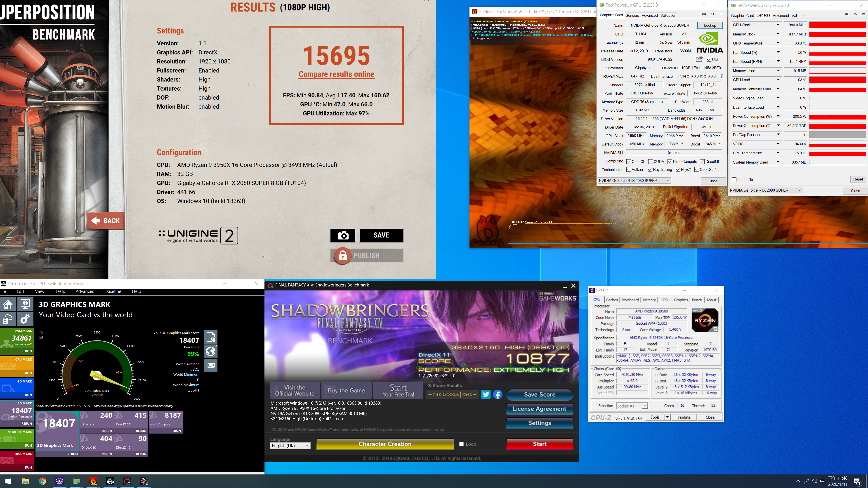Select the video card comparison icon
The height and width of the screenshot is (488, 868).
tap(211, 365)
